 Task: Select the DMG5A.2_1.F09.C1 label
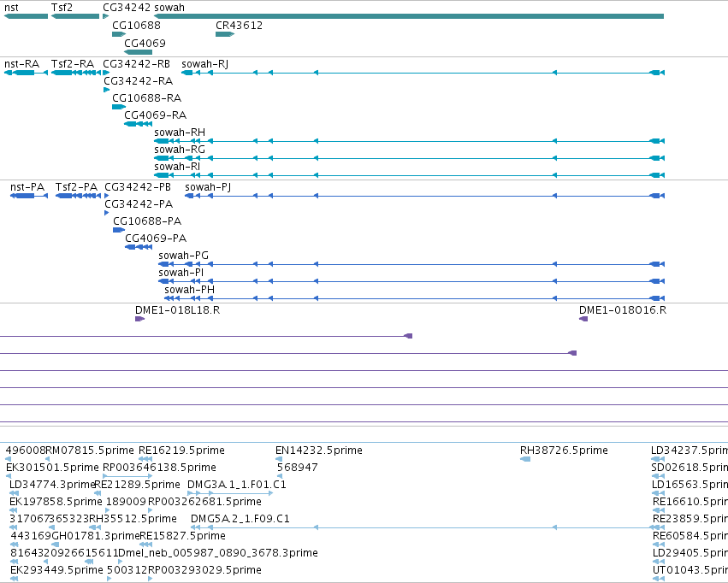pyautogui.click(x=240, y=518)
